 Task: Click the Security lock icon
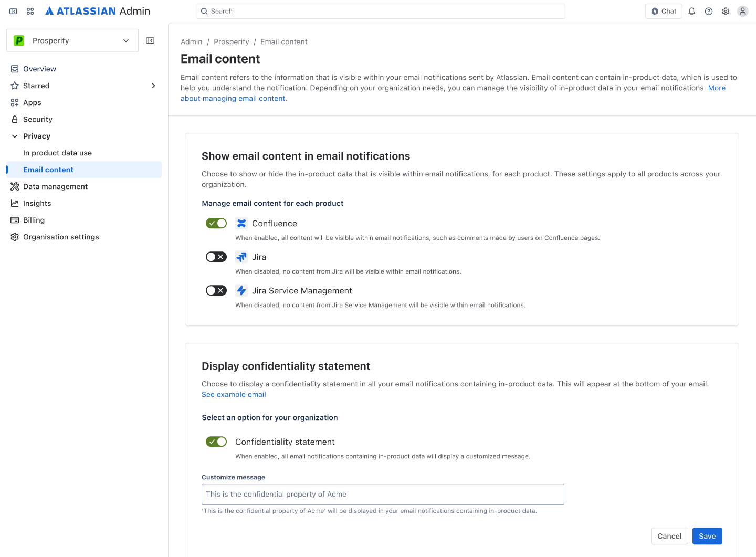pos(15,119)
